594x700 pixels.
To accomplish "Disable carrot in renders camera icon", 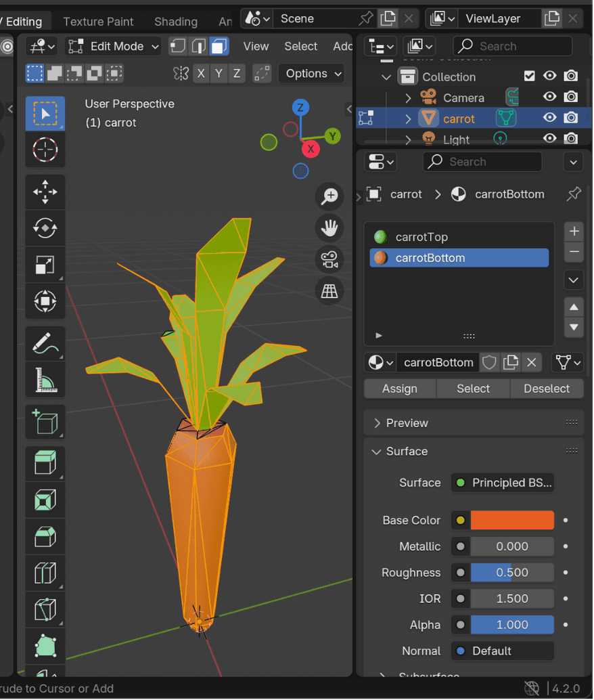I will pos(571,117).
